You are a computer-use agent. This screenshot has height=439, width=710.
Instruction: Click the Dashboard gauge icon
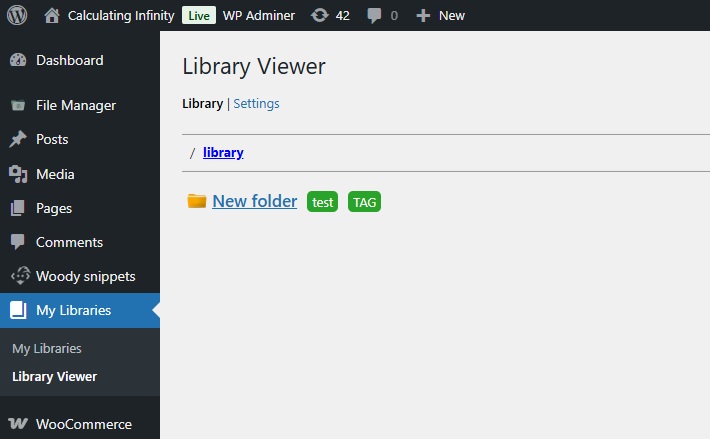pyautogui.click(x=18, y=60)
